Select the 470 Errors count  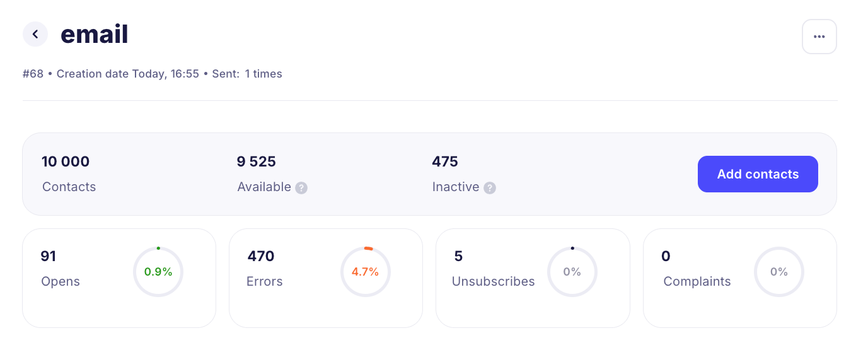pyautogui.click(x=260, y=256)
